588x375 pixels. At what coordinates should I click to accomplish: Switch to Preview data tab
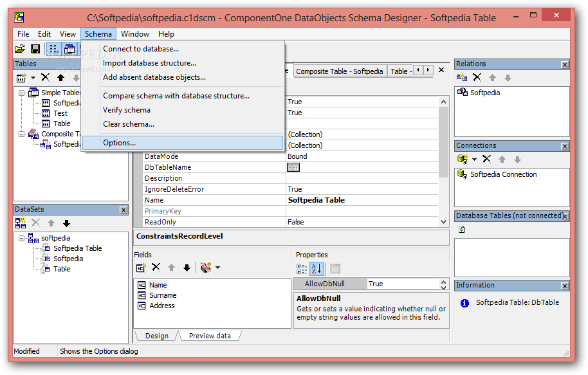point(210,336)
